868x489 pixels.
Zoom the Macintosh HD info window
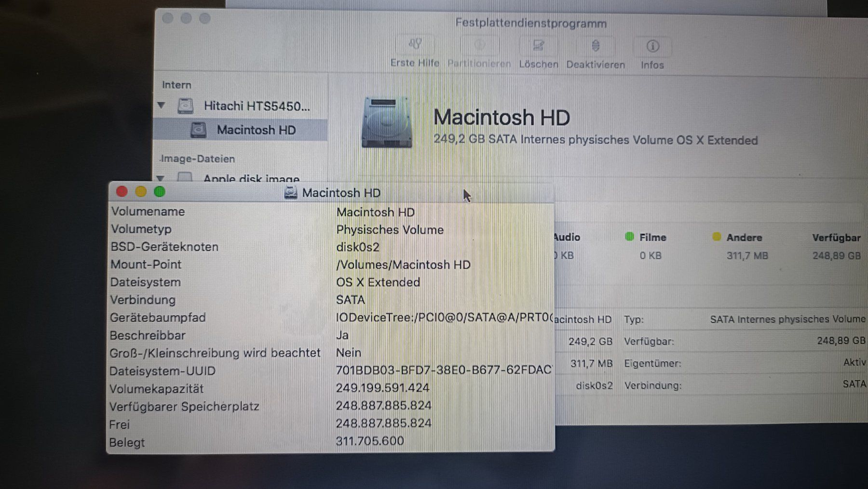(160, 192)
